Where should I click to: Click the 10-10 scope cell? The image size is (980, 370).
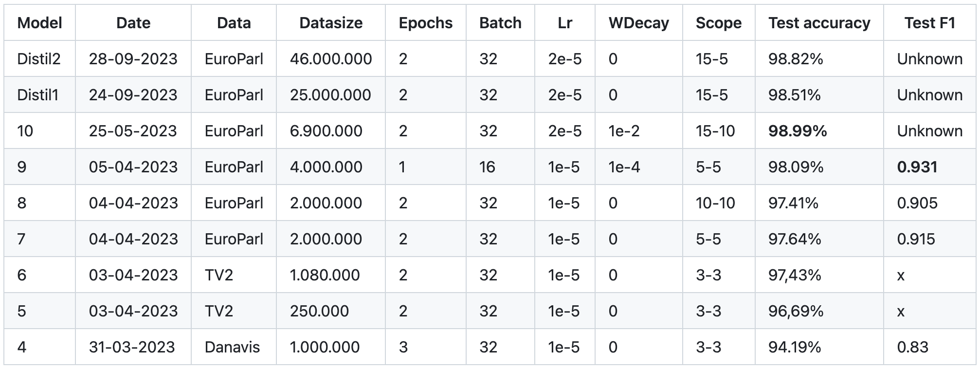[715, 203]
